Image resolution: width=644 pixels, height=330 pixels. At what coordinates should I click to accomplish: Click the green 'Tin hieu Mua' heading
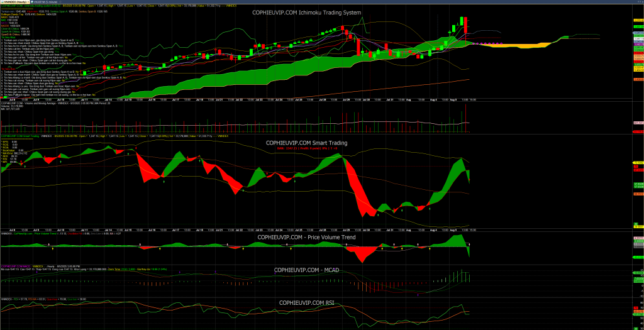pyautogui.click(x=8, y=37)
